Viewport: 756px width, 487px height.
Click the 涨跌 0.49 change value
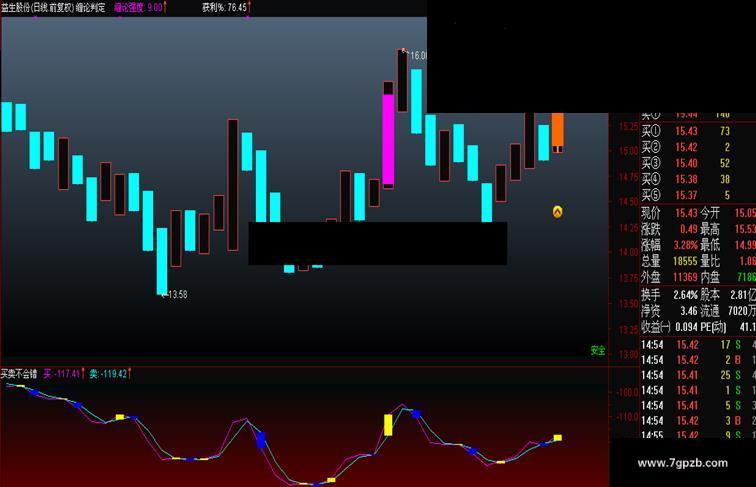669,229
